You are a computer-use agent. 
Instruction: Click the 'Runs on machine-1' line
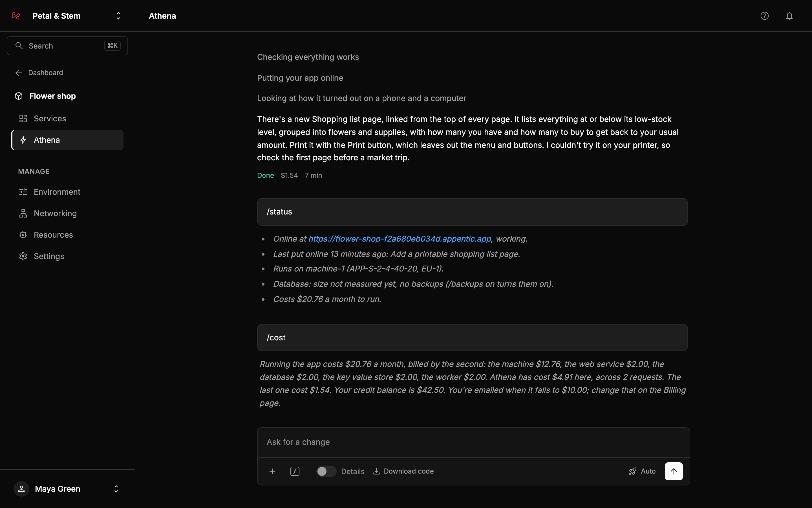358,269
